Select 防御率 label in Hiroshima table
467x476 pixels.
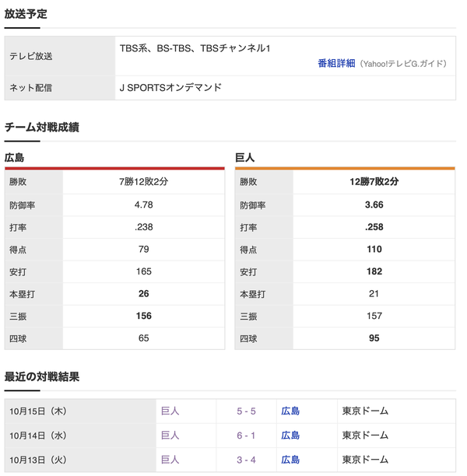[22, 205]
